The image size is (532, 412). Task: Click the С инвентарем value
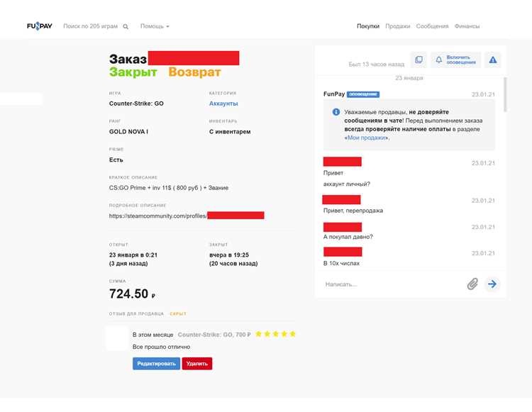pyautogui.click(x=230, y=132)
